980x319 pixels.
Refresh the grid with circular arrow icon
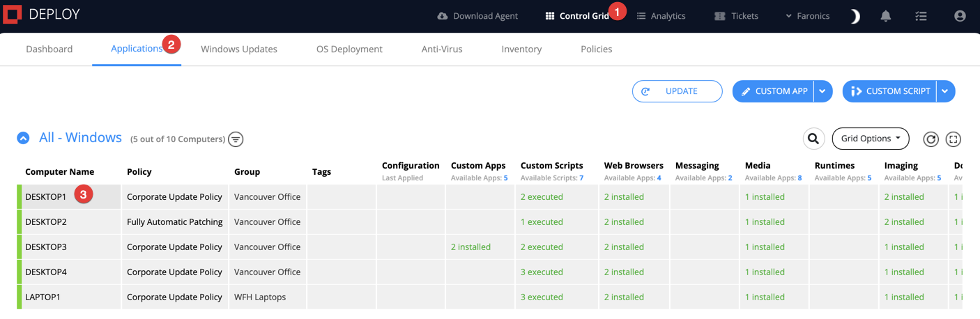pos(931,139)
